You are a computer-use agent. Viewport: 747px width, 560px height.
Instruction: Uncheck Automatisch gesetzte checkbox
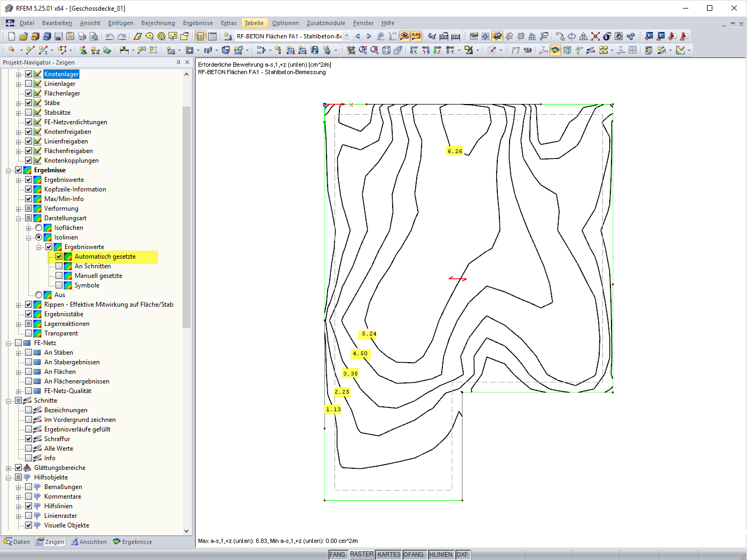coord(59,257)
